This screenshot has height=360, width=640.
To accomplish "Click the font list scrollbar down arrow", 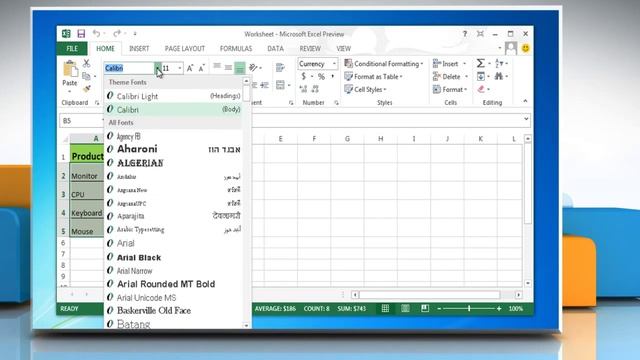I will 246,325.
